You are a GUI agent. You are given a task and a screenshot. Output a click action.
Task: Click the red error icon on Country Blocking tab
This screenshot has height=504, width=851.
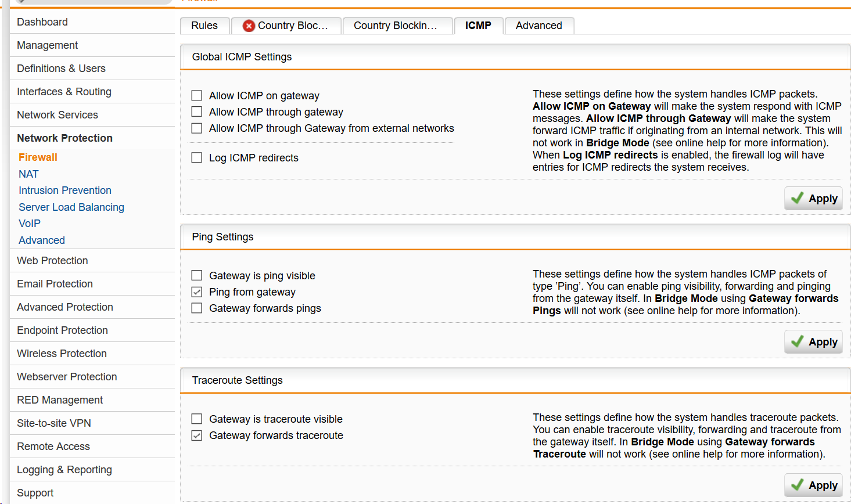(249, 26)
